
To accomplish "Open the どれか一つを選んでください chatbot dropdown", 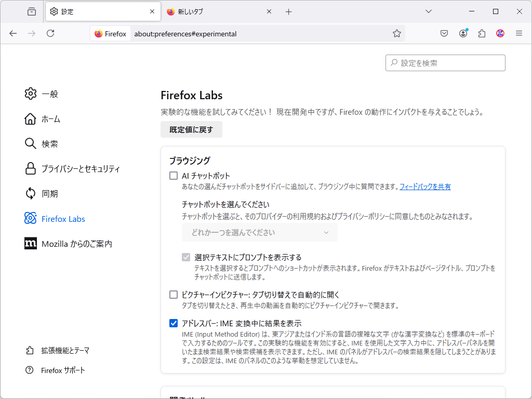I will (x=259, y=233).
